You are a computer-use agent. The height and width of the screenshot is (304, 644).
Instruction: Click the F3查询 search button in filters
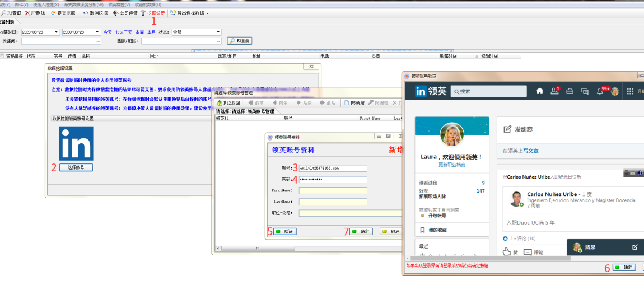point(240,41)
